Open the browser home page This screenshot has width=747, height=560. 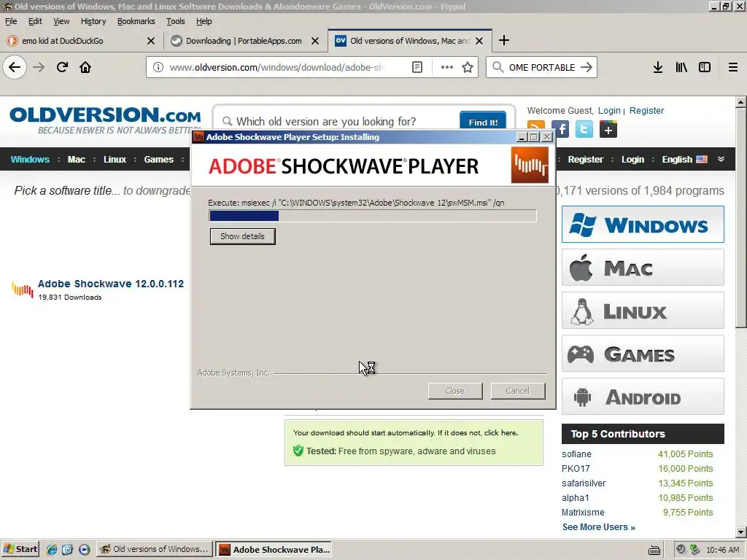tap(85, 67)
